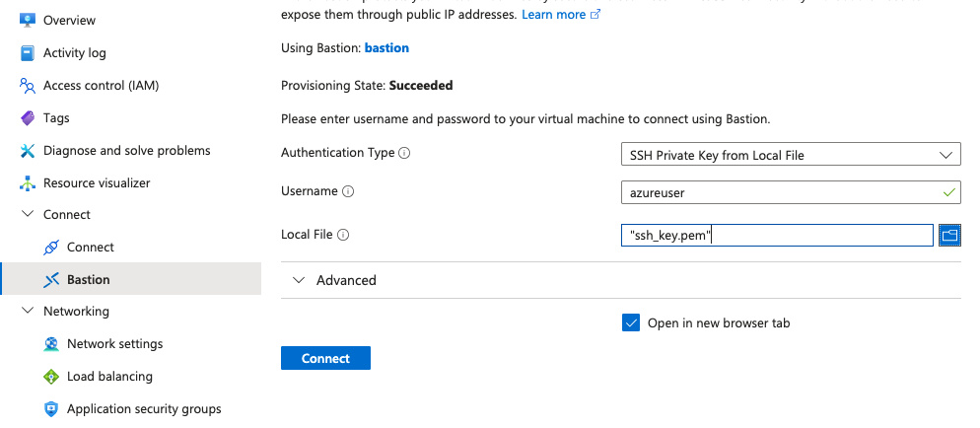Open the Authentication Type dropdown
This screenshot has height=428, width=980.
pyautogui.click(x=791, y=154)
